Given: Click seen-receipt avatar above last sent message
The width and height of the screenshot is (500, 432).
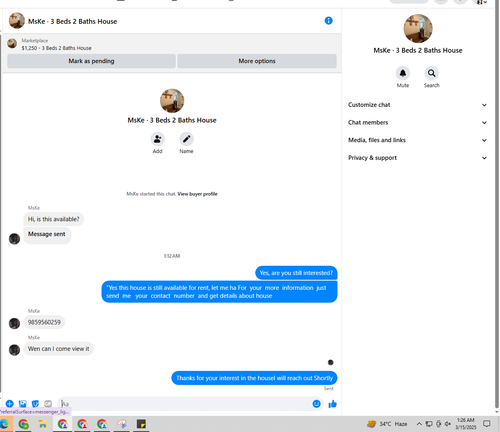Looking at the screenshot, I should (x=330, y=362).
